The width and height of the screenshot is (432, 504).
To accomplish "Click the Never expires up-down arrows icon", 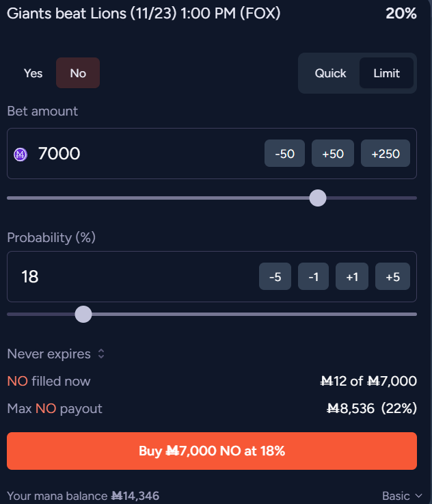I will [101, 354].
